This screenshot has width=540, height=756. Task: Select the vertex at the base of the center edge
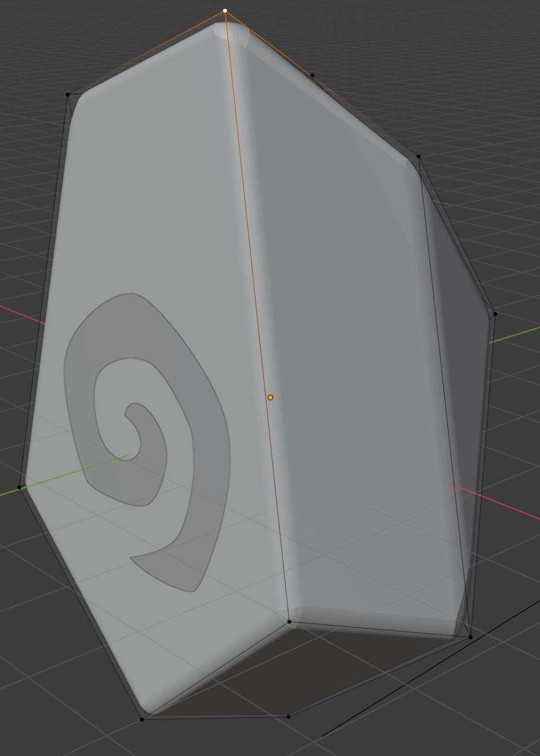pos(289,621)
